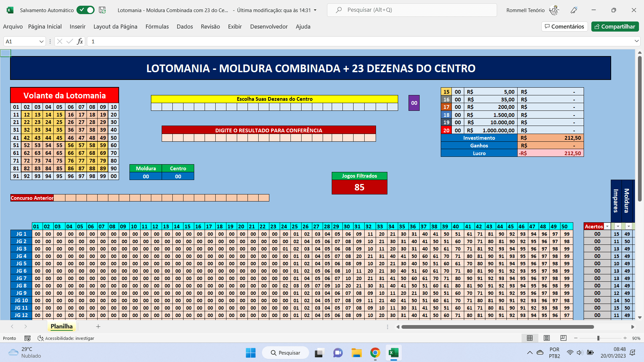
Task: Click the macro recording icon in status bar
Action: click(28, 338)
